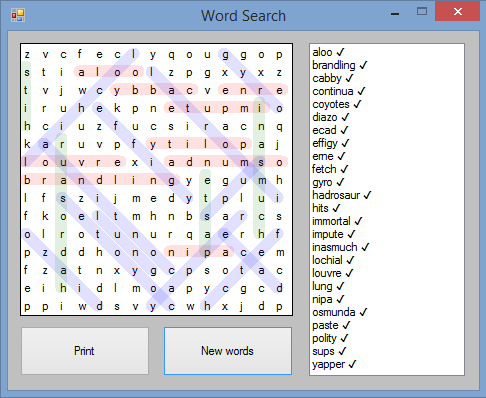Select 'hadrosaur' in the word list
This screenshot has height=398, width=486.
click(x=342, y=195)
